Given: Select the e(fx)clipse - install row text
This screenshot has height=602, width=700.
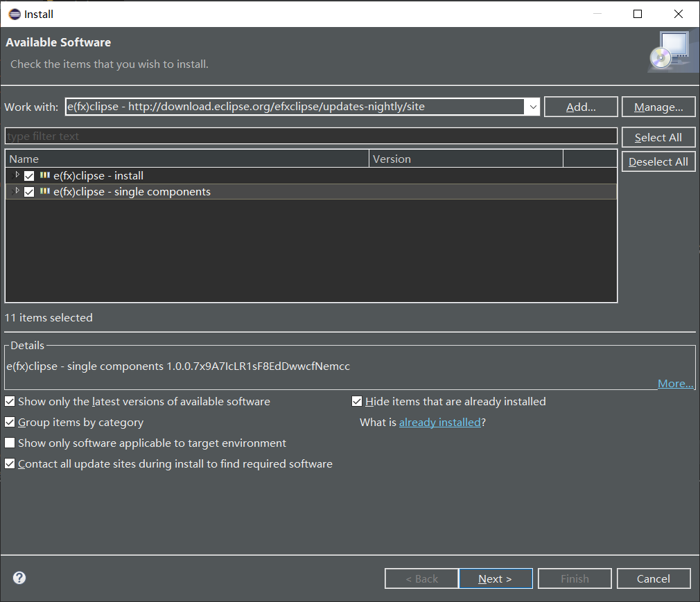Looking at the screenshot, I should (98, 176).
